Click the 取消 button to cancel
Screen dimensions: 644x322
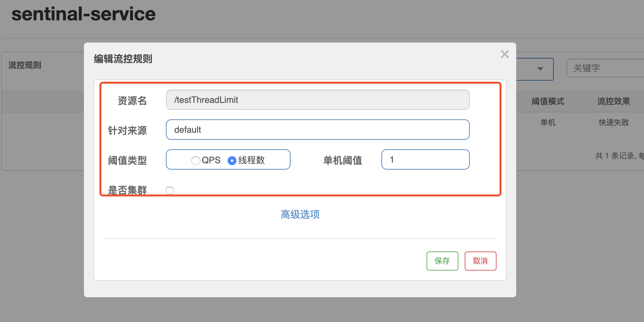coord(480,261)
